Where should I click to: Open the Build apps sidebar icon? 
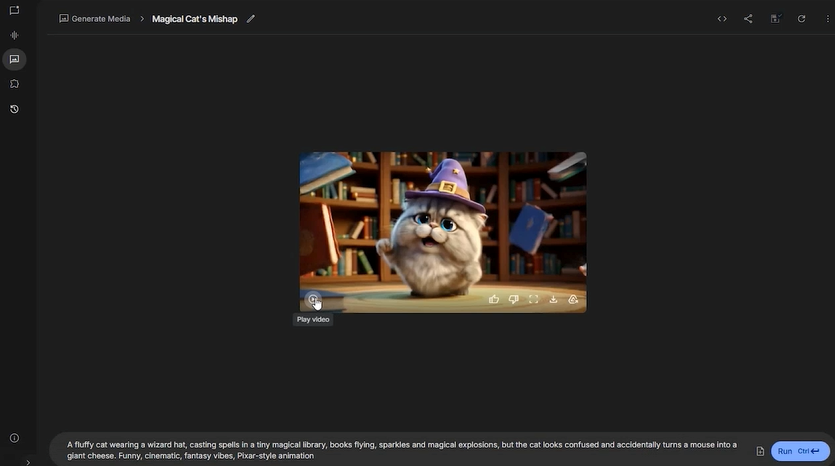click(14, 84)
